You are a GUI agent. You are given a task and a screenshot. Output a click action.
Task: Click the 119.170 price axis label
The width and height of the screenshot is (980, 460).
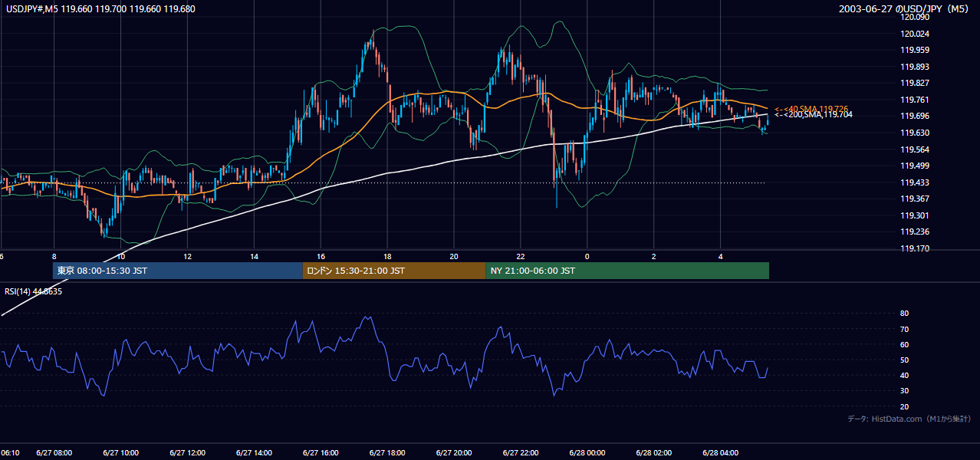(x=916, y=248)
